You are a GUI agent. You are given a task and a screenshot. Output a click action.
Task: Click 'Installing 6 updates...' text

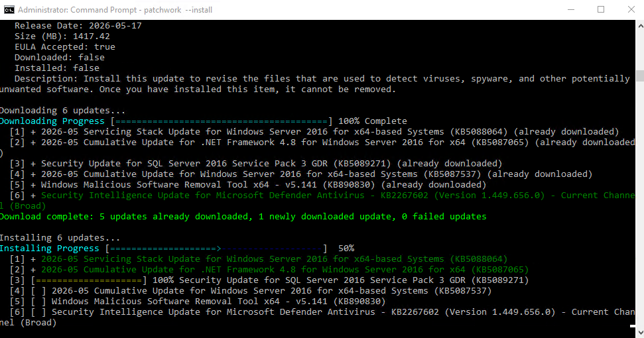coord(60,239)
